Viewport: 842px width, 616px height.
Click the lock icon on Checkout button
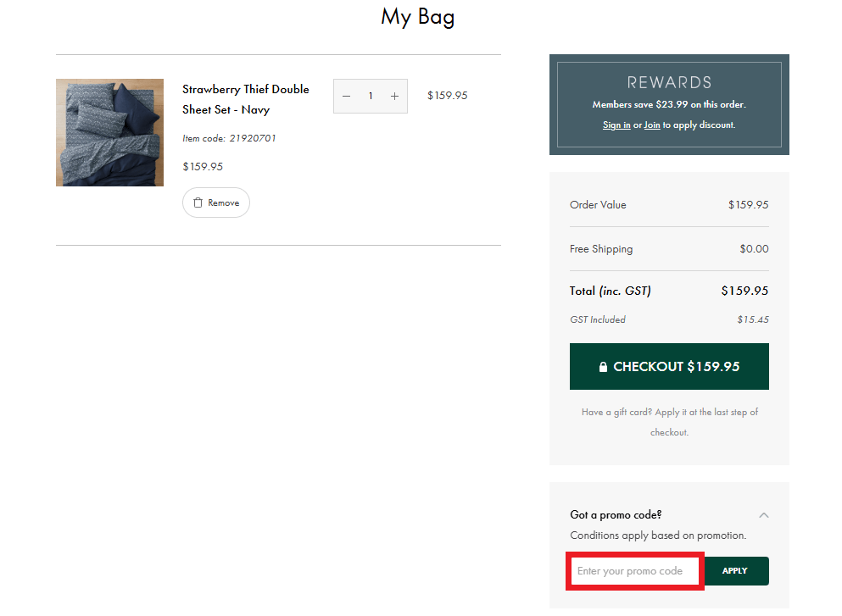(603, 367)
